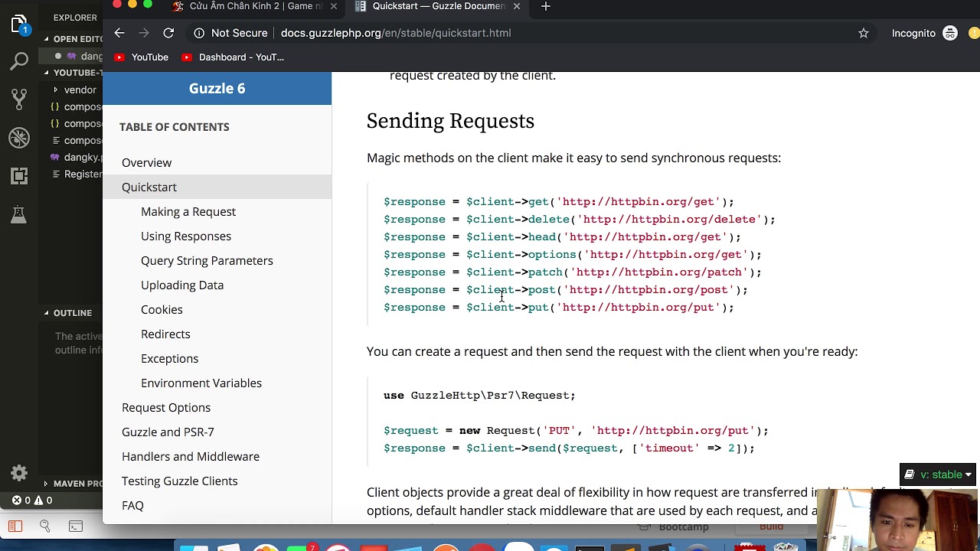Screen dimensions: 980x551
Task: Click the presenter webcam thumbnail
Action: click(897, 520)
